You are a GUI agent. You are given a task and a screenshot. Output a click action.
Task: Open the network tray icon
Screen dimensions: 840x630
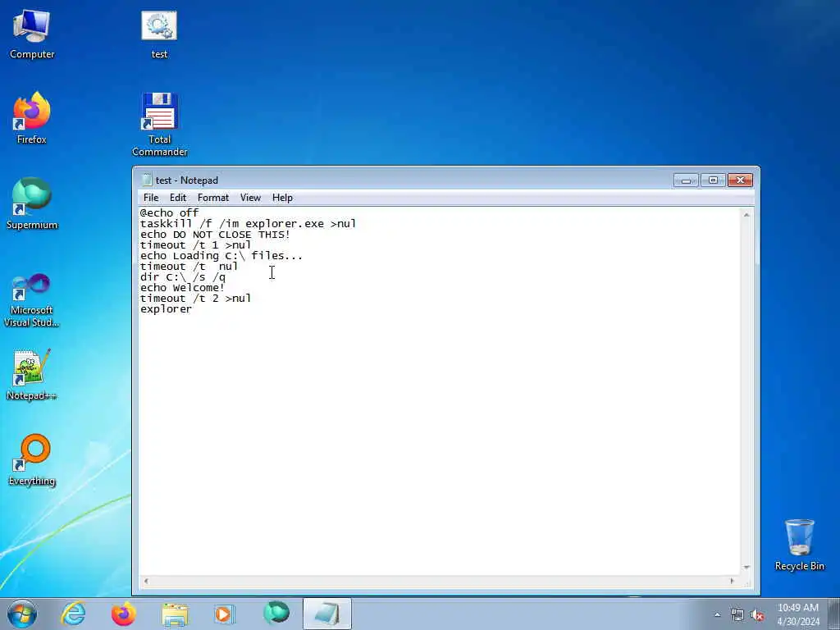coord(737,614)
